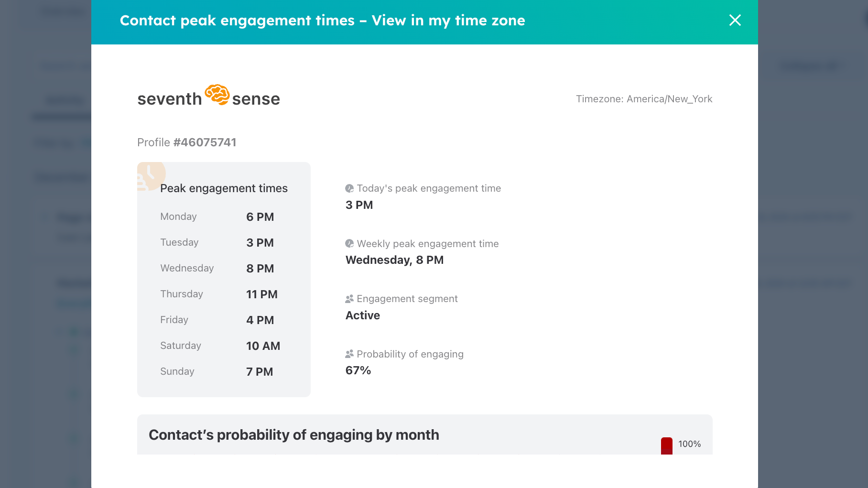Click the red 100% legend swatch

[666, 445]
